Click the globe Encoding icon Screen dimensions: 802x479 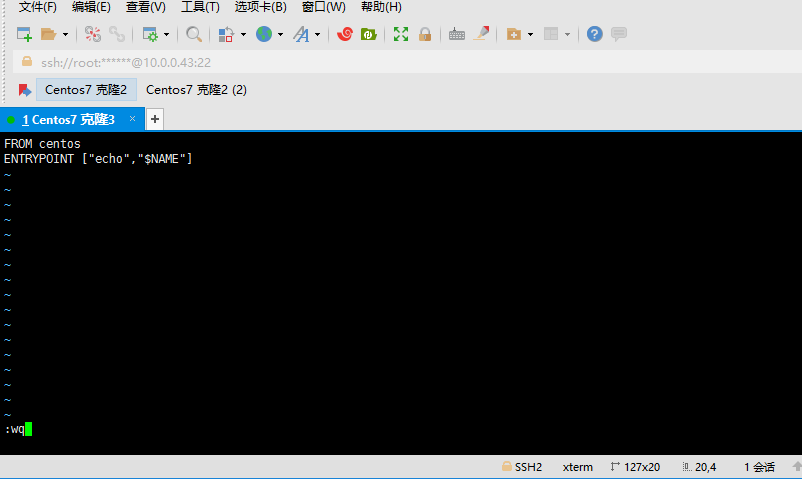[x=264, y=34]
